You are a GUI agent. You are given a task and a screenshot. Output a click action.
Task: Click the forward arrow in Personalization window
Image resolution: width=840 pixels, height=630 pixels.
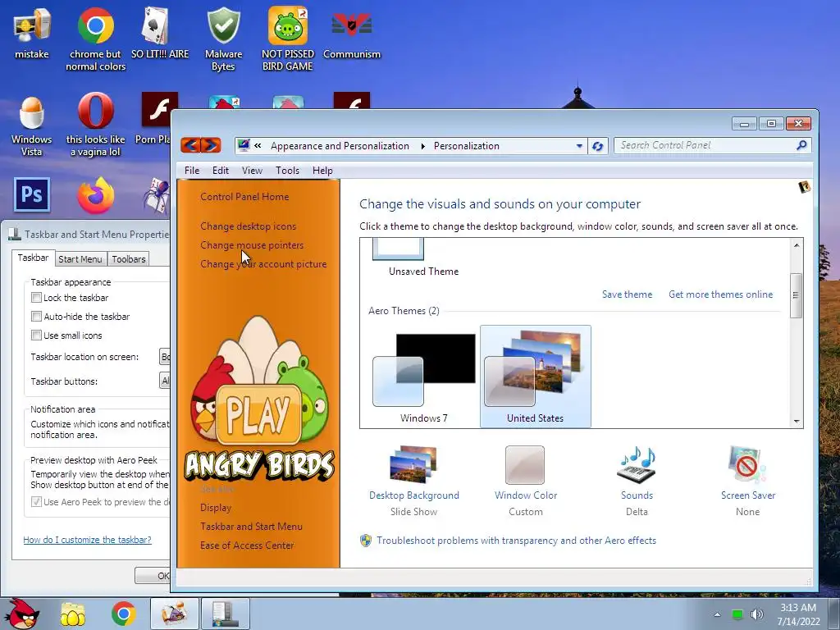click(211, 144)
